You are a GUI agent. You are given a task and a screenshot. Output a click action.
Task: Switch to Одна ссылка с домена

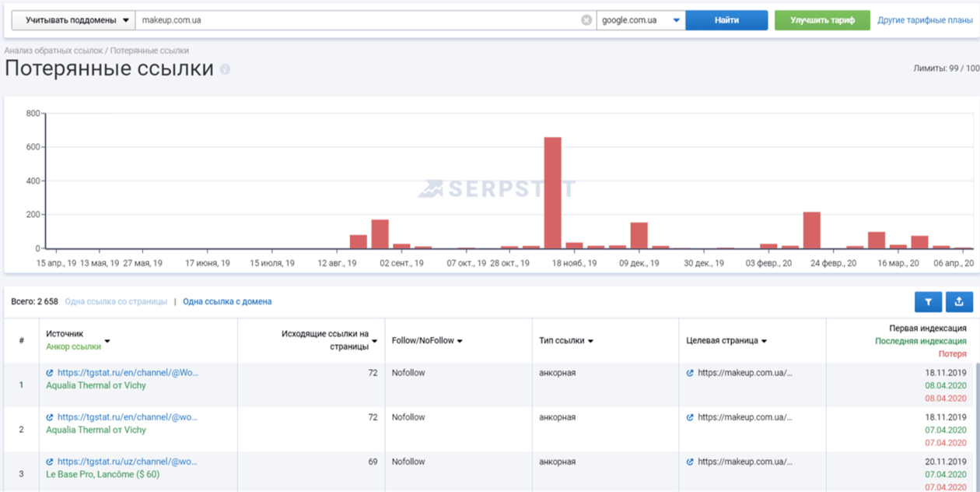pyautogui.click(x=227, y=301)
